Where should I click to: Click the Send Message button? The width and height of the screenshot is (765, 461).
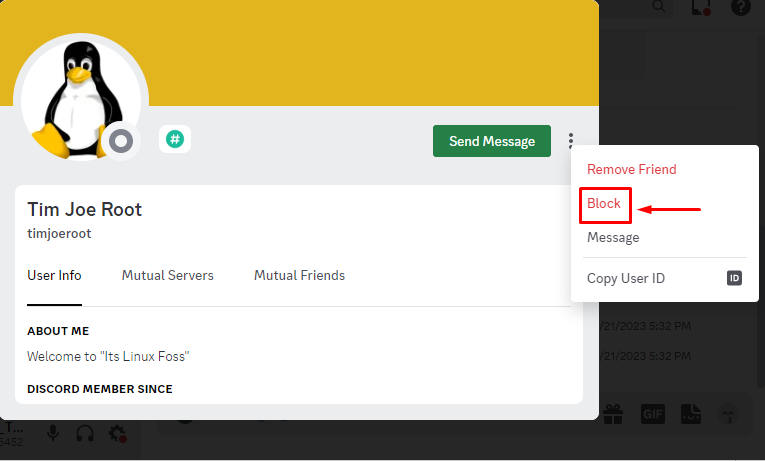coord(492,141)
